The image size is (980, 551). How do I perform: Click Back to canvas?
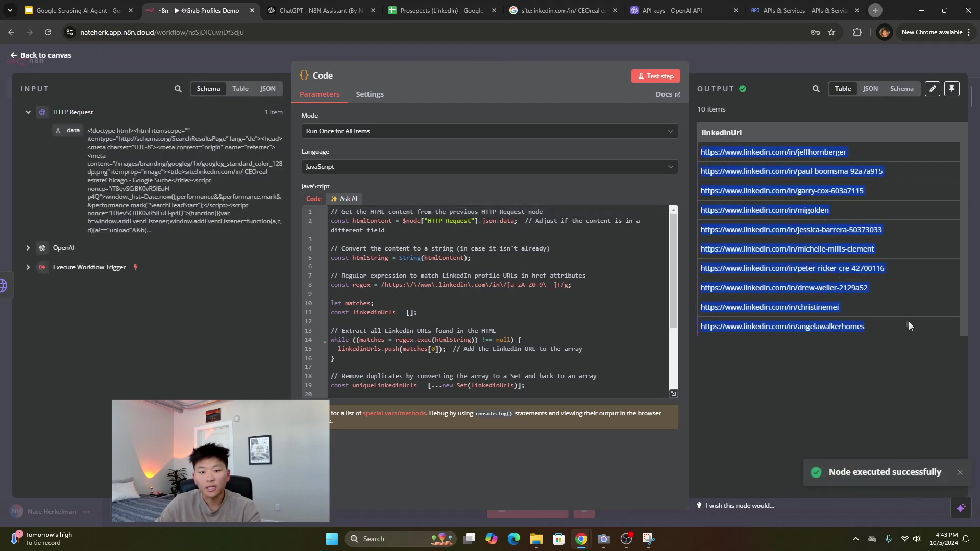[x=41, y=55]
